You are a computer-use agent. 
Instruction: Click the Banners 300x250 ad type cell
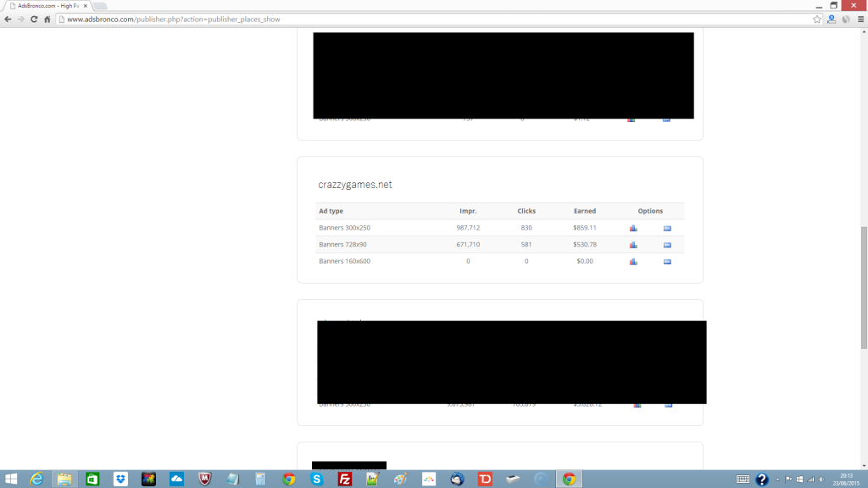click(x=344, y=228)
